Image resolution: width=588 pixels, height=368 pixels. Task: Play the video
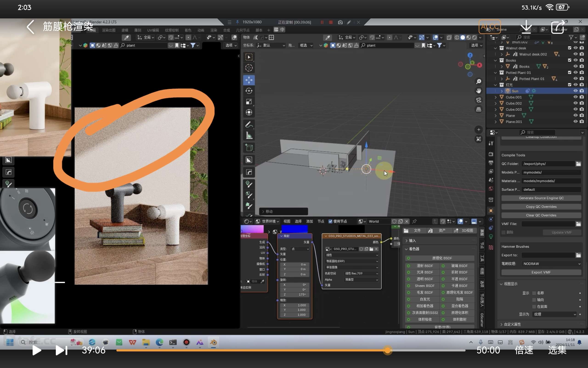coord(37,351)
